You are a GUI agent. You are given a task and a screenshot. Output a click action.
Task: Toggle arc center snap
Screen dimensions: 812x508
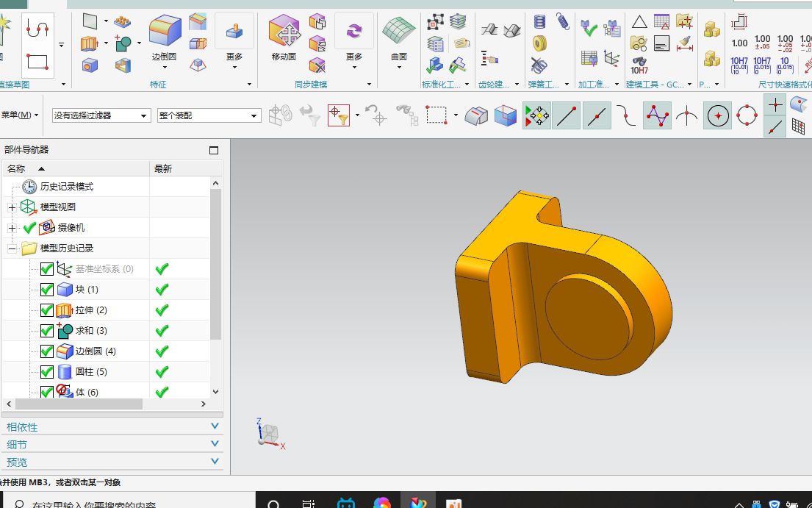pyautogui.click(x=718, y=115)
